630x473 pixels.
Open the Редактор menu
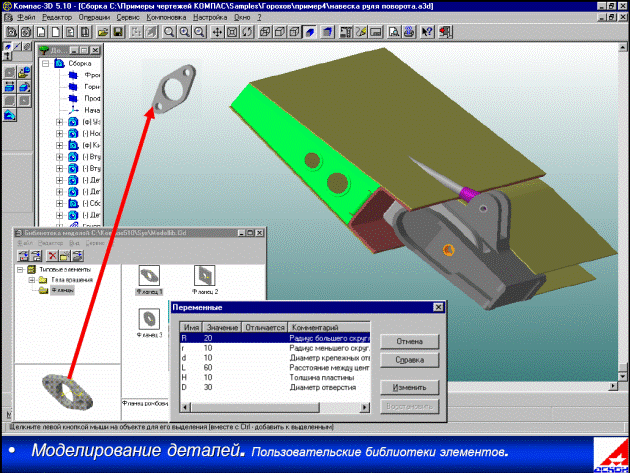point(57,17)
